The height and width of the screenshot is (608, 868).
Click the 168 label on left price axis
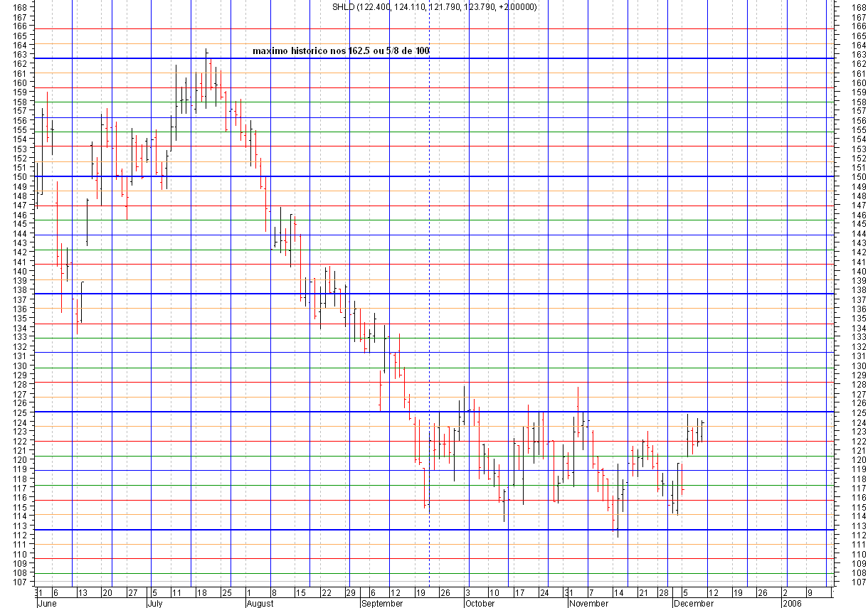[21, 7]
